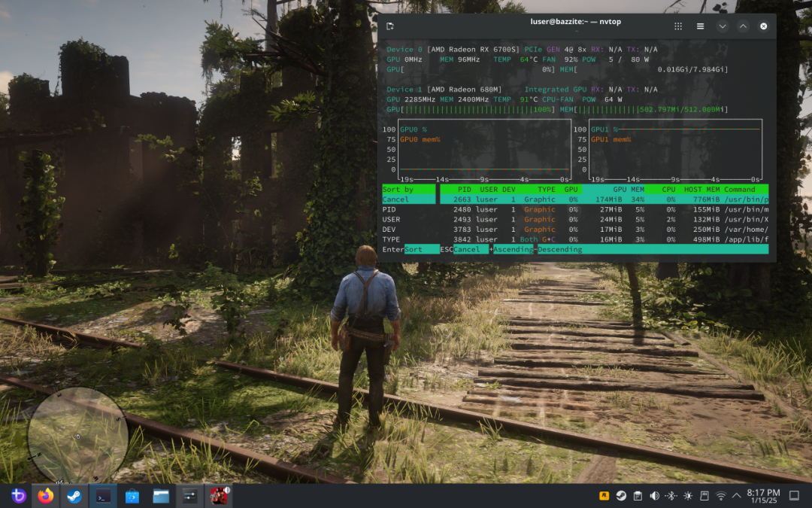The image size is (812, 508).
Task: Open the Bazzite application launcher
Action: [18, 496]
